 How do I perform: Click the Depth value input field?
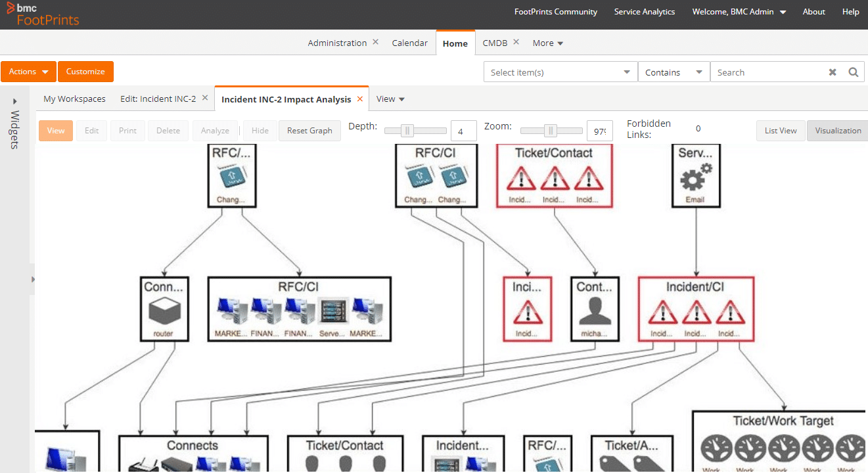(x=464, y=131)
